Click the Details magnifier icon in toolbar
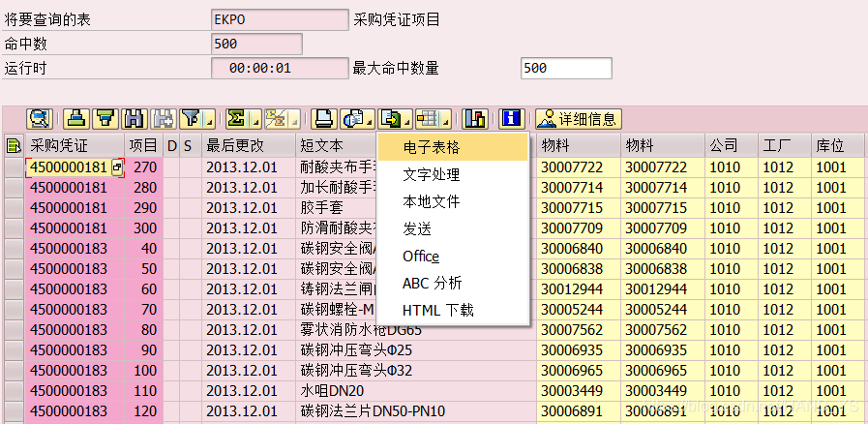Screen dimensions: 868x424 [40, 118]
